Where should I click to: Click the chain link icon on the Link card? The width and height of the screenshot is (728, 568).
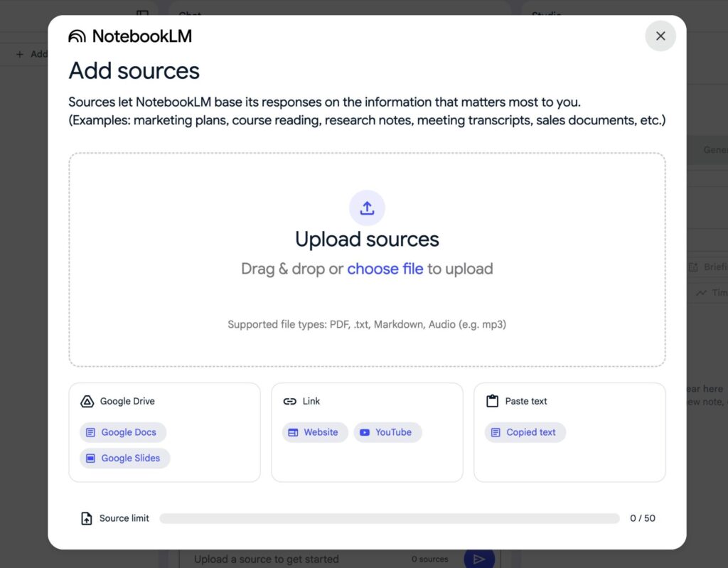coord(289,400)
